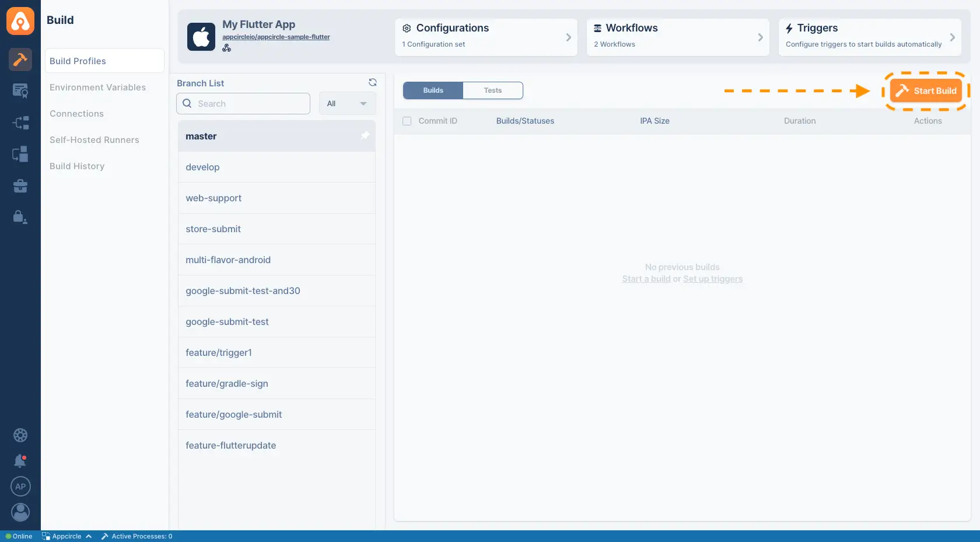Click the lightning bolt icon beside Triggers
The width and height of the screenshot is (980, 542).
point(789,28)
